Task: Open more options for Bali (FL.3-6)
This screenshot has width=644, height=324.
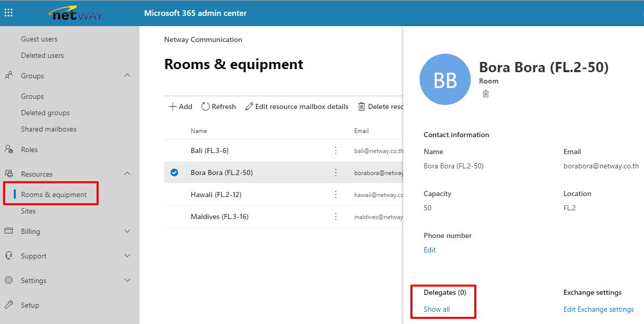Action: coord(336,150)
